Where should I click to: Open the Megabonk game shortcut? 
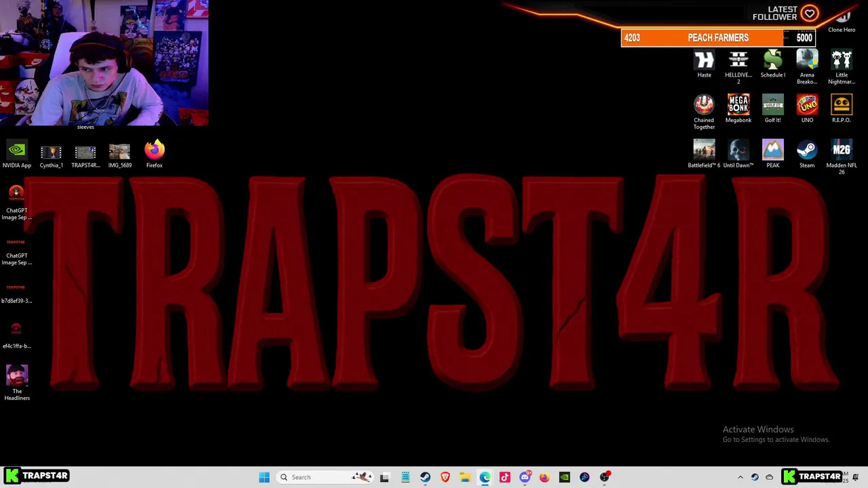(738, 109)
